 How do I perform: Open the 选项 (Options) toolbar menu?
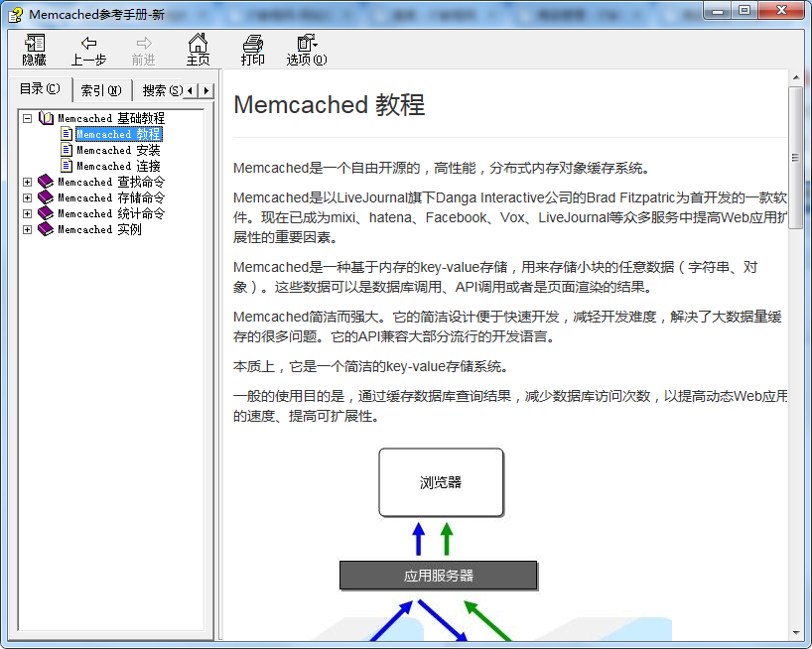click(x=307, y=44)
